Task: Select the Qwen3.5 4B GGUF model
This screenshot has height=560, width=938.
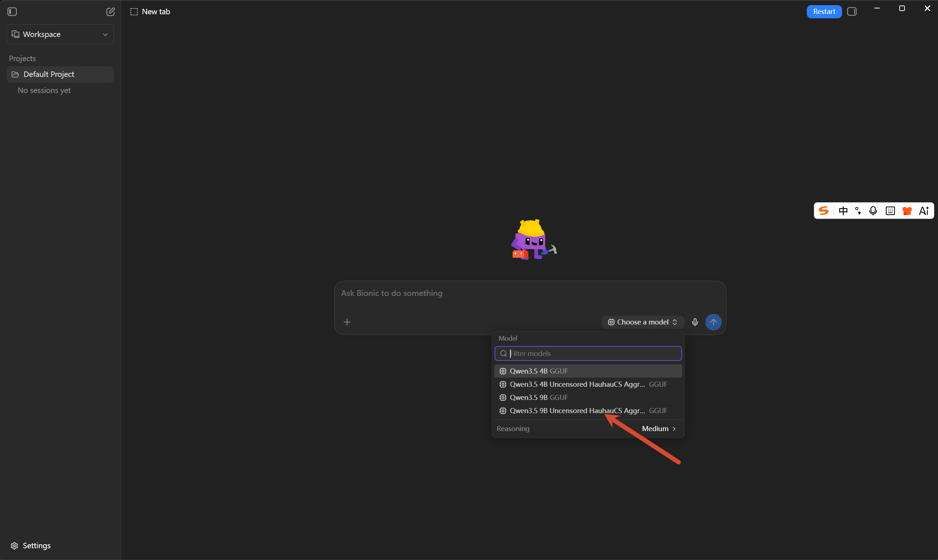Action: click(588, 371)
